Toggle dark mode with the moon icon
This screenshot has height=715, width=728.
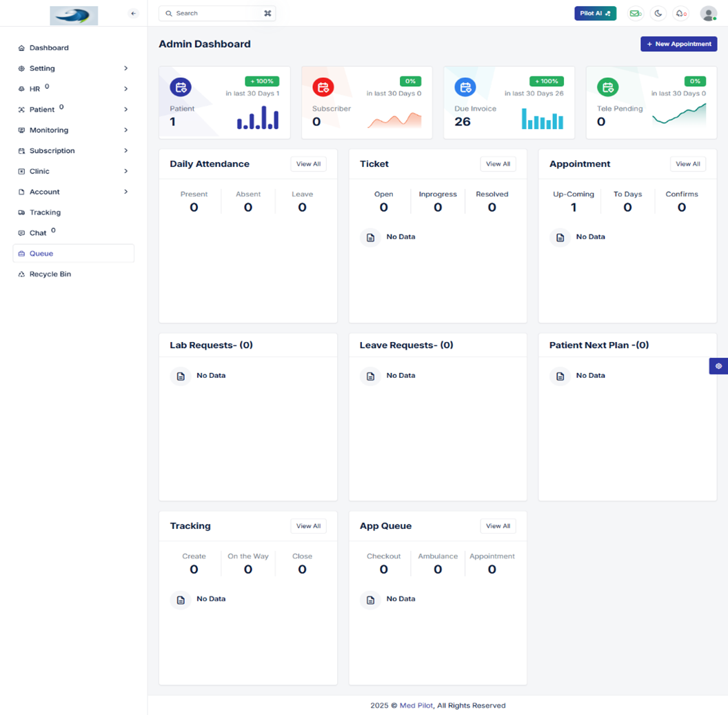pyautogui.click(x=658, y=13)
